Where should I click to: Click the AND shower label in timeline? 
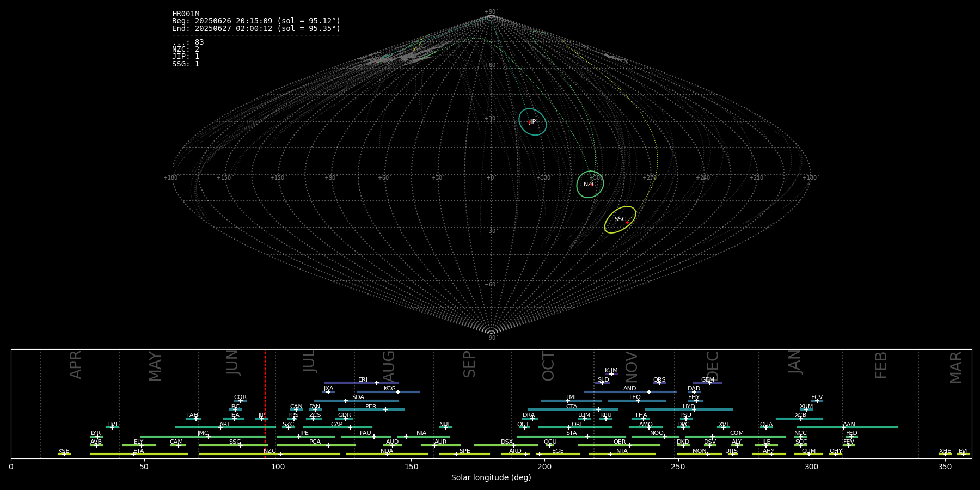[629, 389]
